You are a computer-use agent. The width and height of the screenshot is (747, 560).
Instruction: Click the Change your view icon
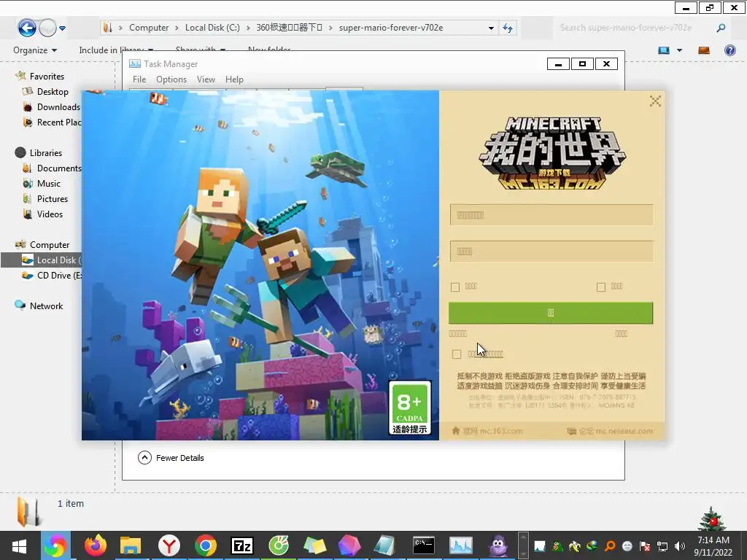(x=664, y=50)
